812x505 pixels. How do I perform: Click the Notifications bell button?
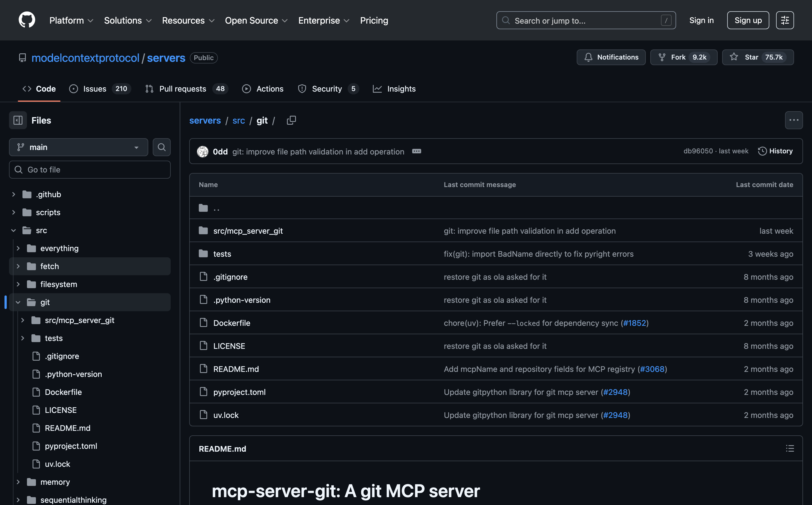point(611,58)
